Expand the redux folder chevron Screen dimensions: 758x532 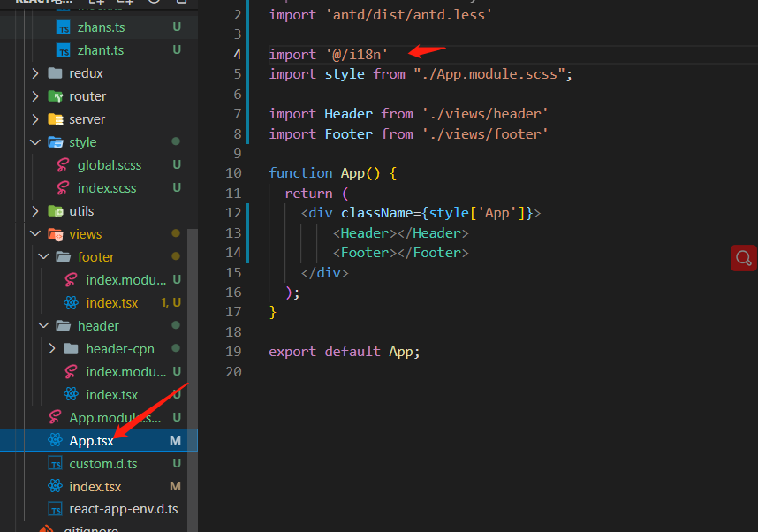pos(34,73)
